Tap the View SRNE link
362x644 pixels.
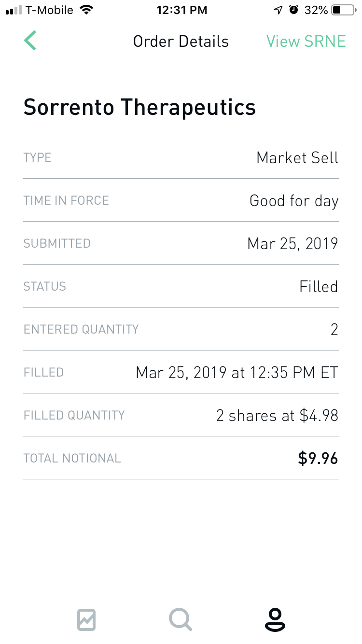pos(306,42)
